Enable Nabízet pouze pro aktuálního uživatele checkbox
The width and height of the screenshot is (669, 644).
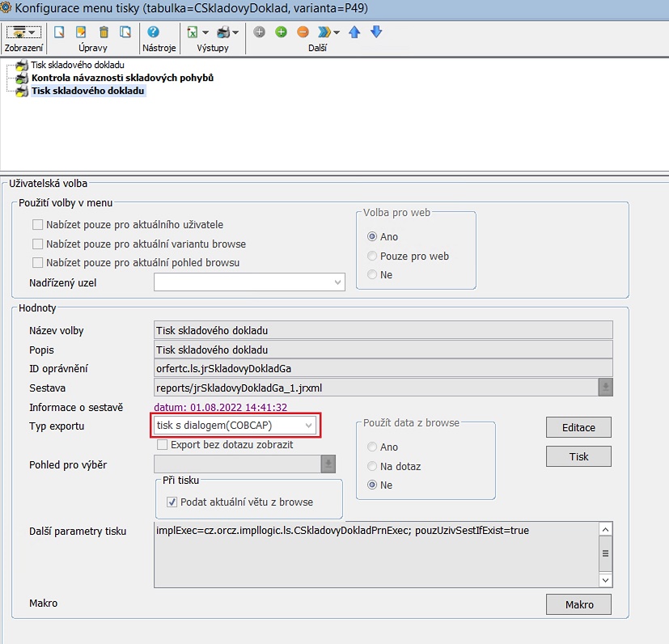(x=37, y=224)
